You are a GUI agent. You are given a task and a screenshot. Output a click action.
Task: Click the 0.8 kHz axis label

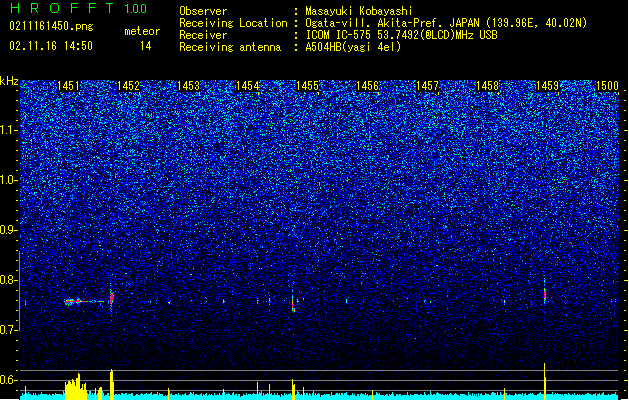tap(9, 280)
